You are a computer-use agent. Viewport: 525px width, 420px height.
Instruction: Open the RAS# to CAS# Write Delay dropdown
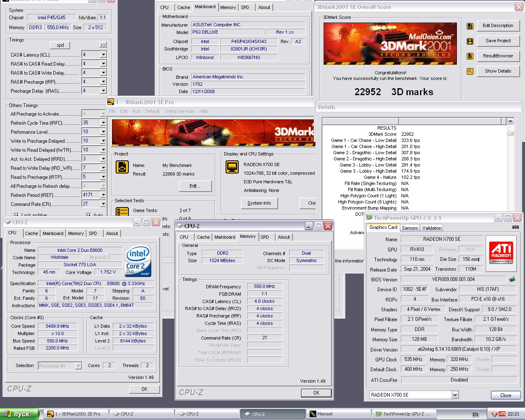click(x=103, y=73)
